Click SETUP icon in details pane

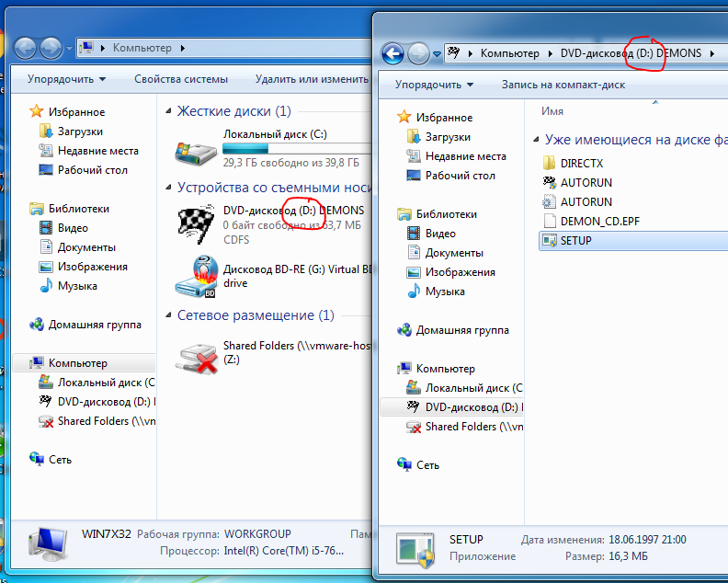coord(415,551)
